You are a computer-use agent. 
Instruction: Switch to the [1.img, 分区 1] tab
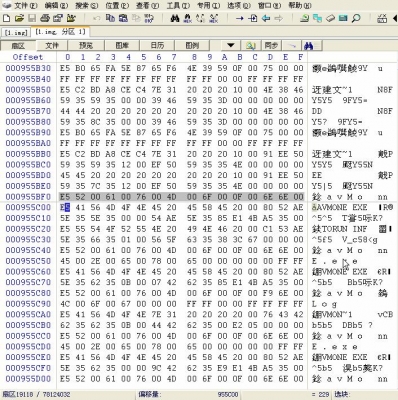coord(60,32)
